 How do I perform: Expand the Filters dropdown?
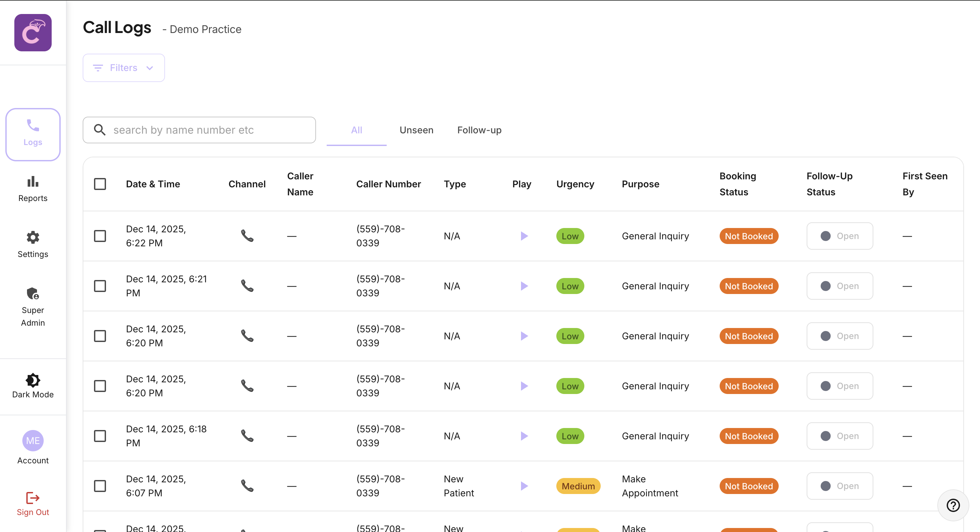124,68
